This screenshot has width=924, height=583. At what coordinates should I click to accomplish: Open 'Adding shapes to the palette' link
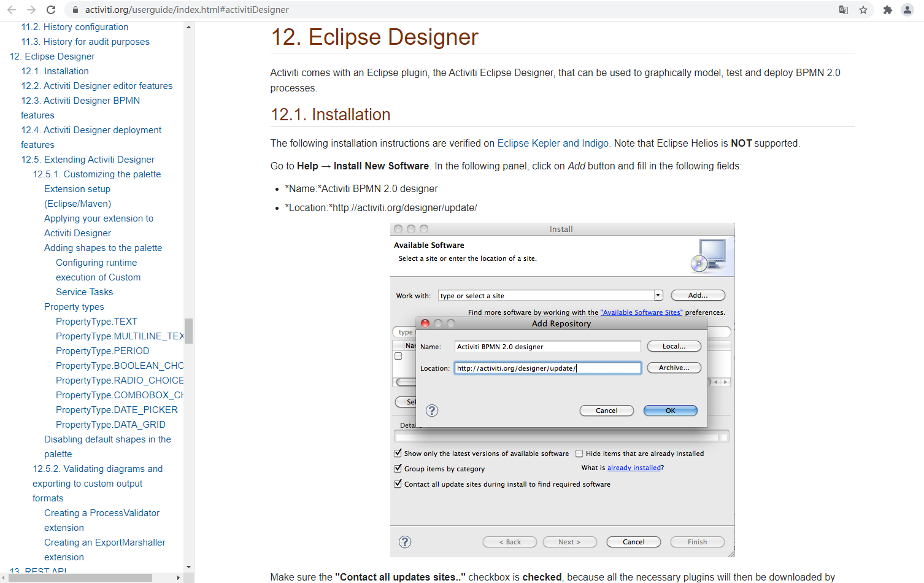(x=103, y=248)
